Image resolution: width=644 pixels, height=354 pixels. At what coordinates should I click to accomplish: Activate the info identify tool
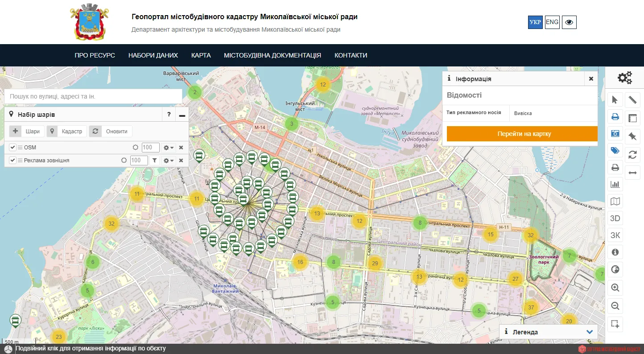[x=615, y=252]
